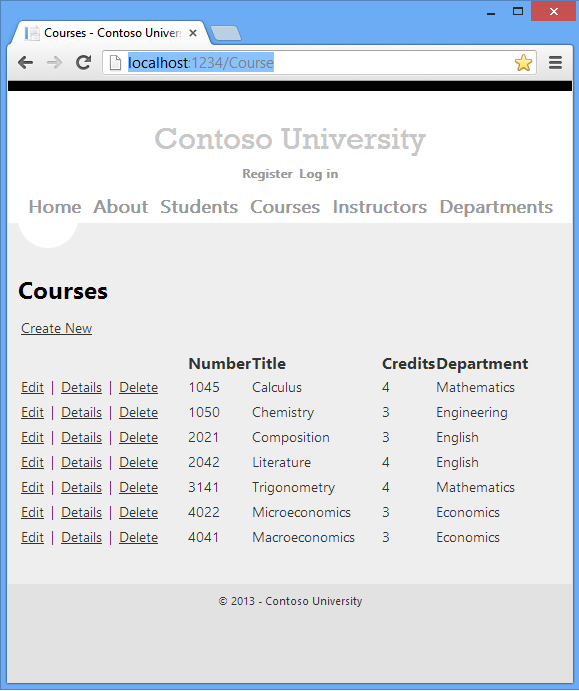Edit the Chemistry course
This screenshot has width=579, height=691.
[x=33, y=412]
